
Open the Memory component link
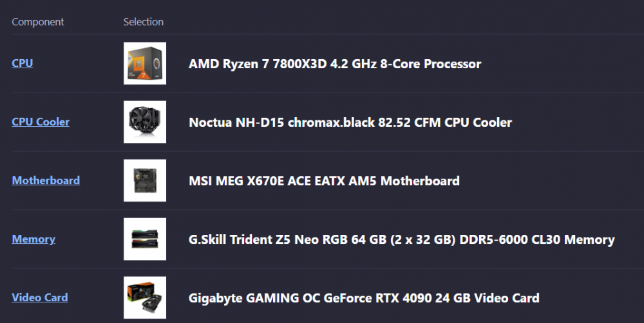pyautogui.click(x=33, y=239)
